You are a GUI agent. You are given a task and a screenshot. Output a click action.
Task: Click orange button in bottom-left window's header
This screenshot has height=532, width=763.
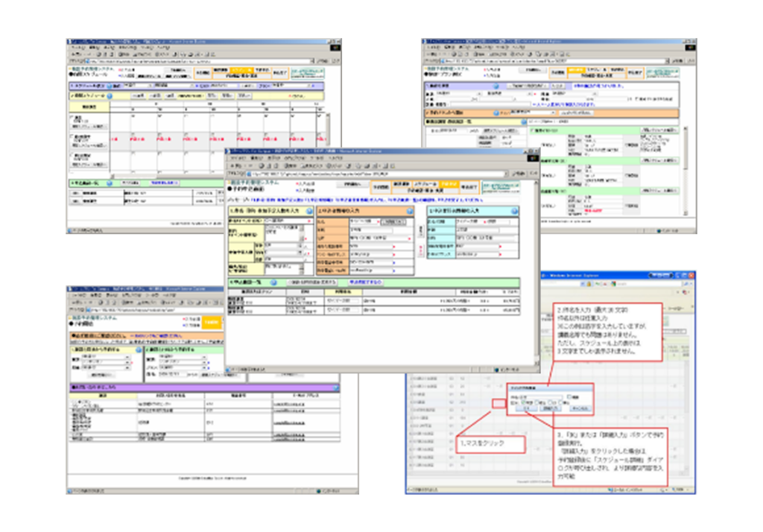pos(211,322)
